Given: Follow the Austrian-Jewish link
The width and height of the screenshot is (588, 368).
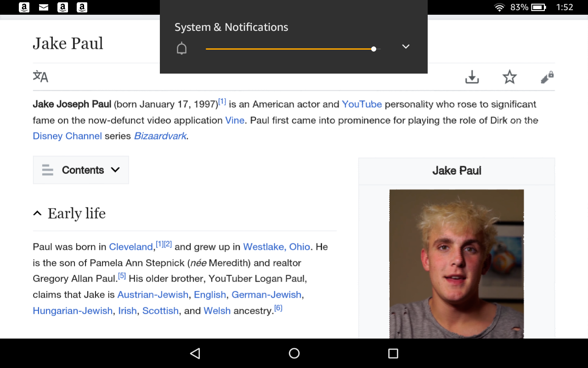Looking at the screenshot, I should point(153,295).
